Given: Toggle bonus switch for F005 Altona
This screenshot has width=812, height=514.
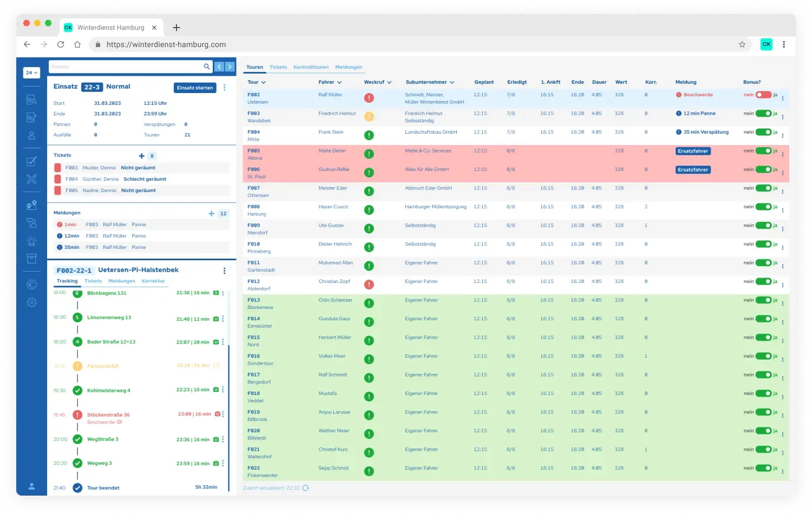Looking at the screenshot, I should pyautogui.click(x=763, y=151).
